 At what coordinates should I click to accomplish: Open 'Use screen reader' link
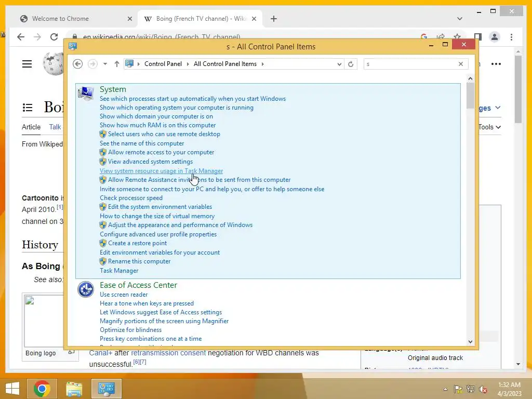coord(124,295)
